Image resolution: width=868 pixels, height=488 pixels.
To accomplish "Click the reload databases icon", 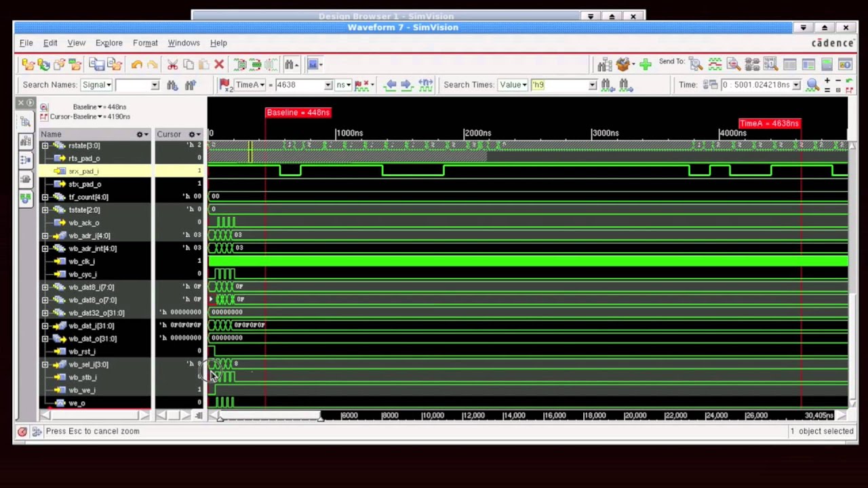I will [x=44, y=65].
